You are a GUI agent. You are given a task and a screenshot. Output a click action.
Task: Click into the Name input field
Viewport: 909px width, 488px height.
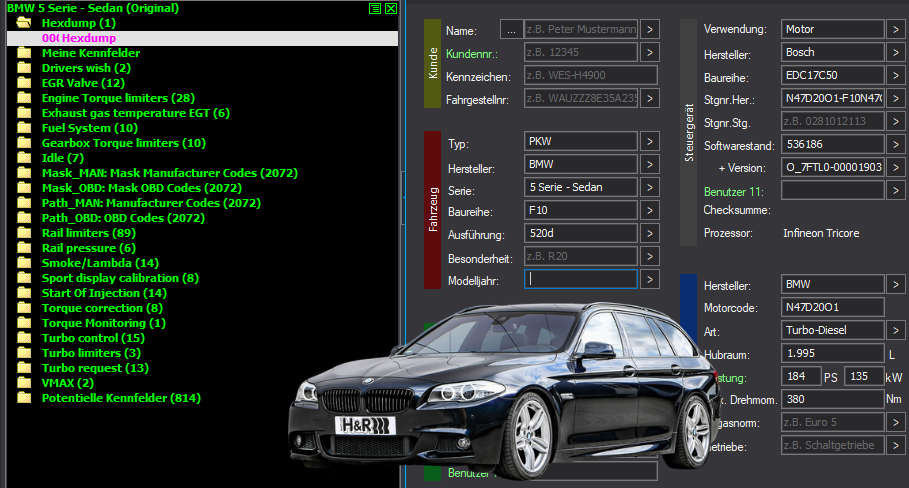coord(580,29)
